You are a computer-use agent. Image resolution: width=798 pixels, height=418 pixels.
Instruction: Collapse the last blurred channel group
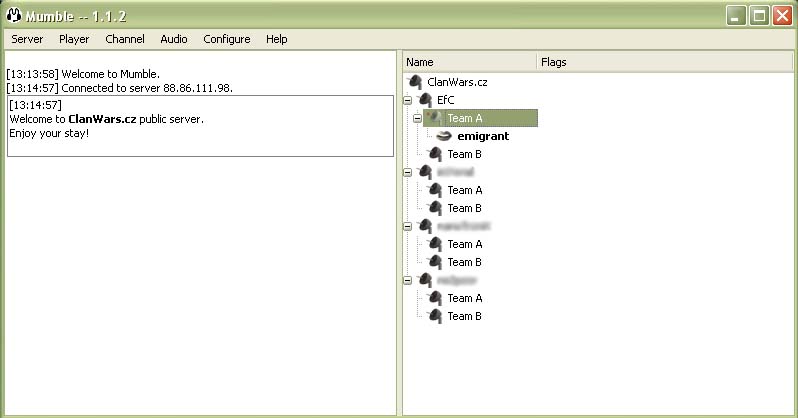pos(407,280)
